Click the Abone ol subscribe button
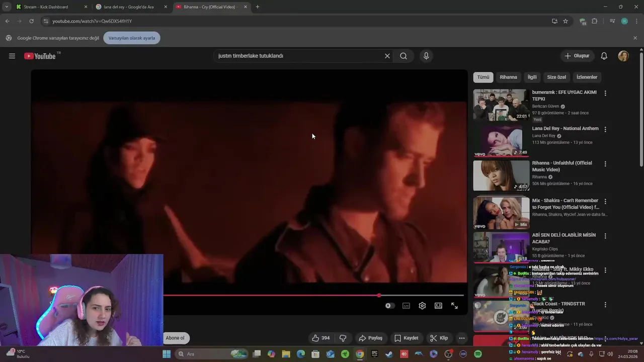Image resolution: width=644 pixels, height=362 pixels. 175,338
